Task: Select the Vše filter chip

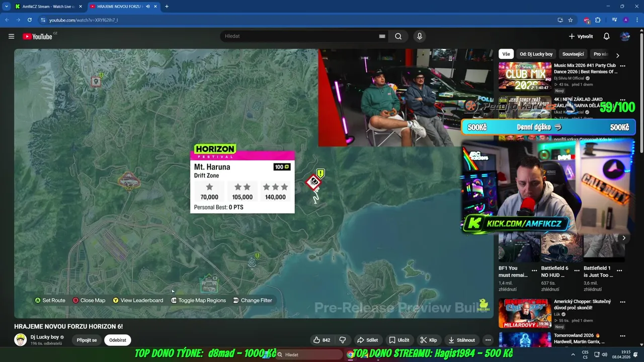Action: 506,54
